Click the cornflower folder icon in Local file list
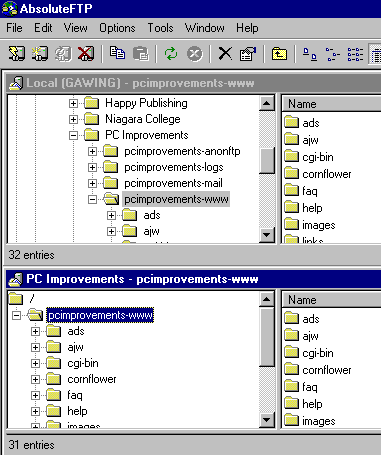The height and width of the screenshot is (455, 381). [x=292, y=173]
